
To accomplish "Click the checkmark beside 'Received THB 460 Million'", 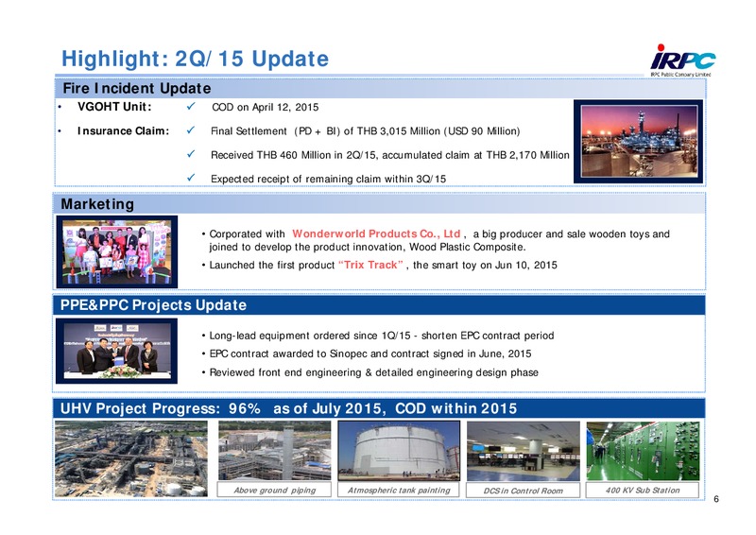I will (191, 154).
